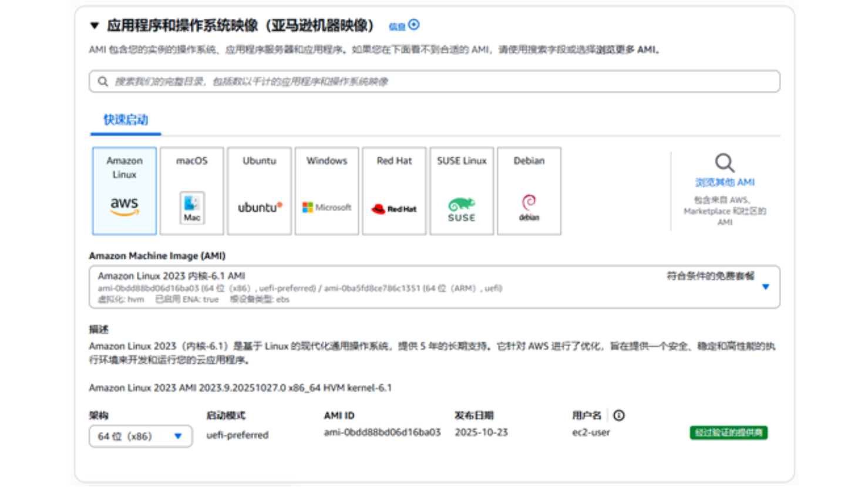Pick the Debian image tile

click(x=529, y=191)
